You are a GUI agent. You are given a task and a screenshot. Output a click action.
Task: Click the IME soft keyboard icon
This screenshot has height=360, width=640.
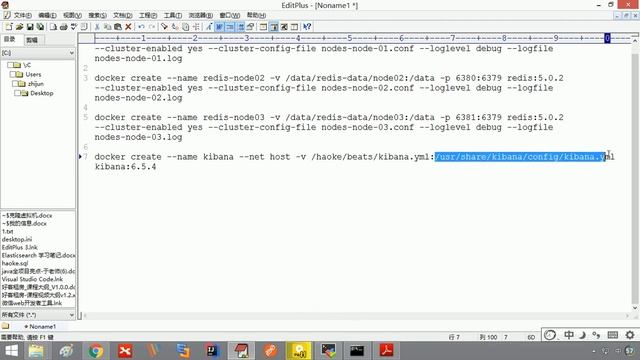(613, 335)
